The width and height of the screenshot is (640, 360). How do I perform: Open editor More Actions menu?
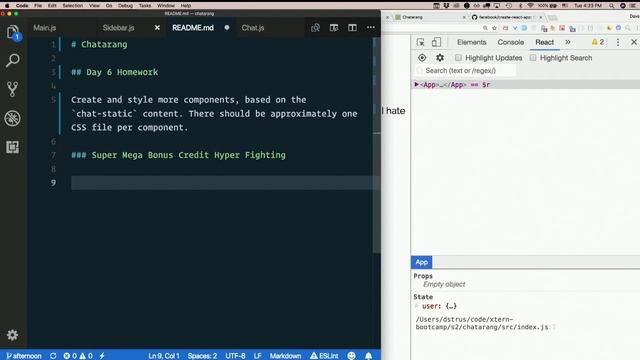tap(371, 27)
